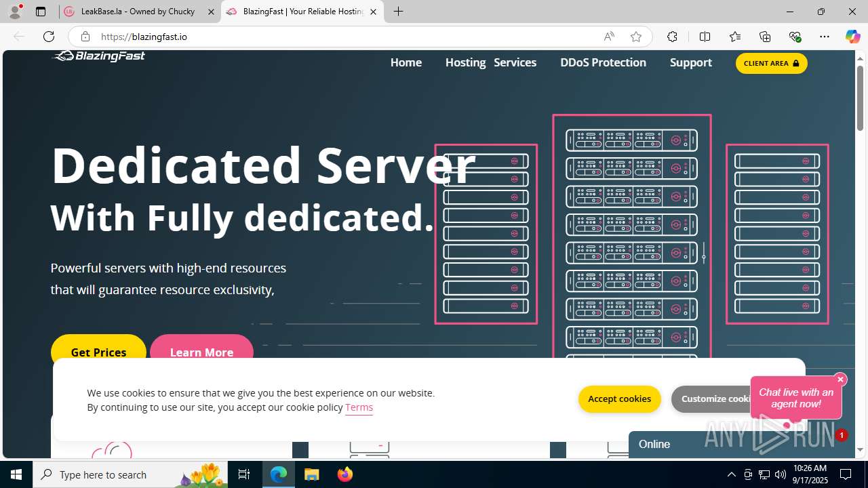Turn on Read aloud

coord(609,37)
